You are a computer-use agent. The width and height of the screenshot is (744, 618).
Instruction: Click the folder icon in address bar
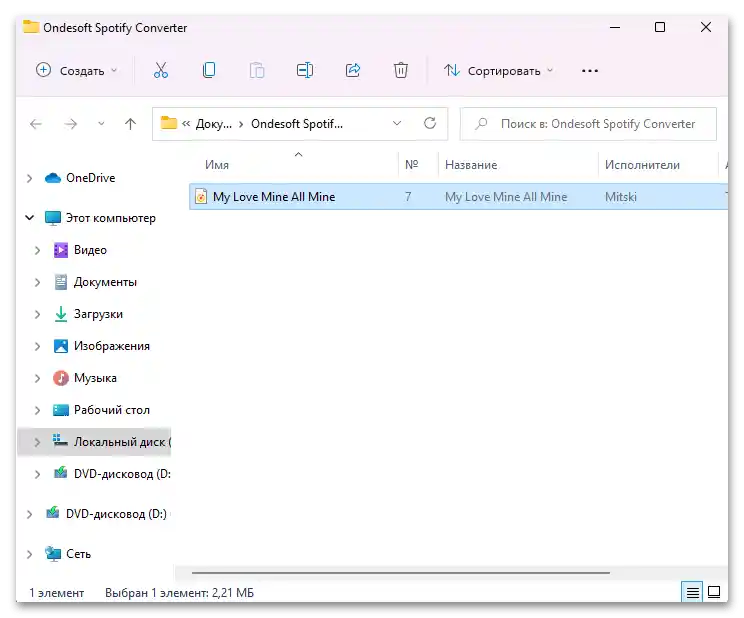(x=168, y=123)
